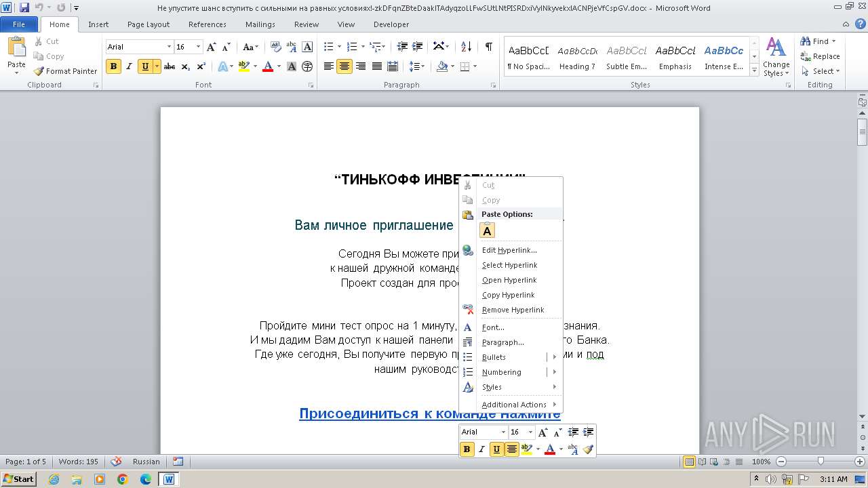Open the Line Spacing options
This screenshot has height=488, width=868.
[417, 66]
